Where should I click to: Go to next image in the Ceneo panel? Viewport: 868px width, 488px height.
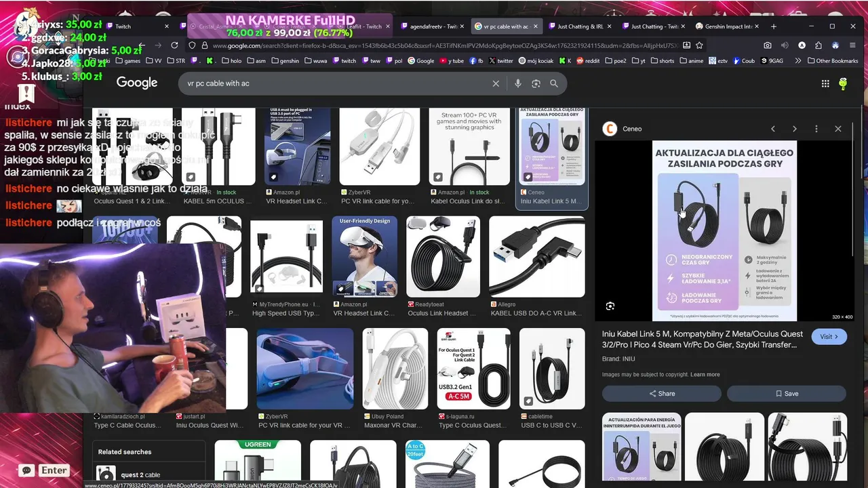[x=795, y=129]
